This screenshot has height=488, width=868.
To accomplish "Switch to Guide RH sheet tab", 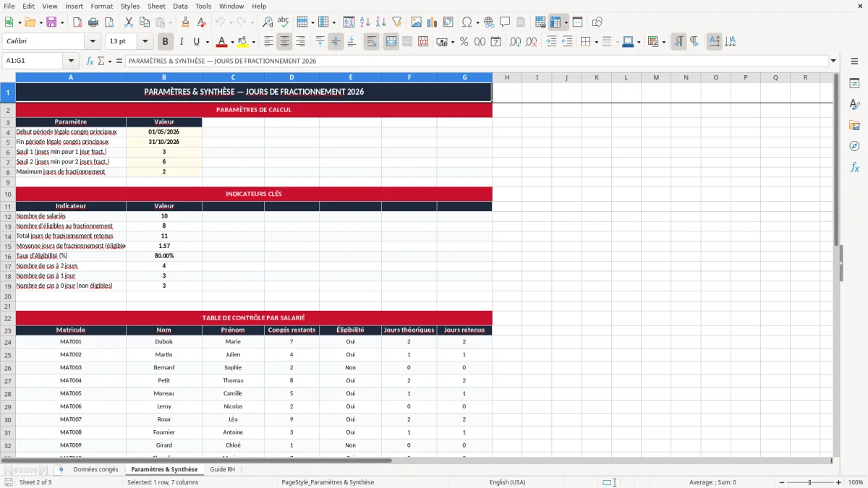I will pos(222,469).
